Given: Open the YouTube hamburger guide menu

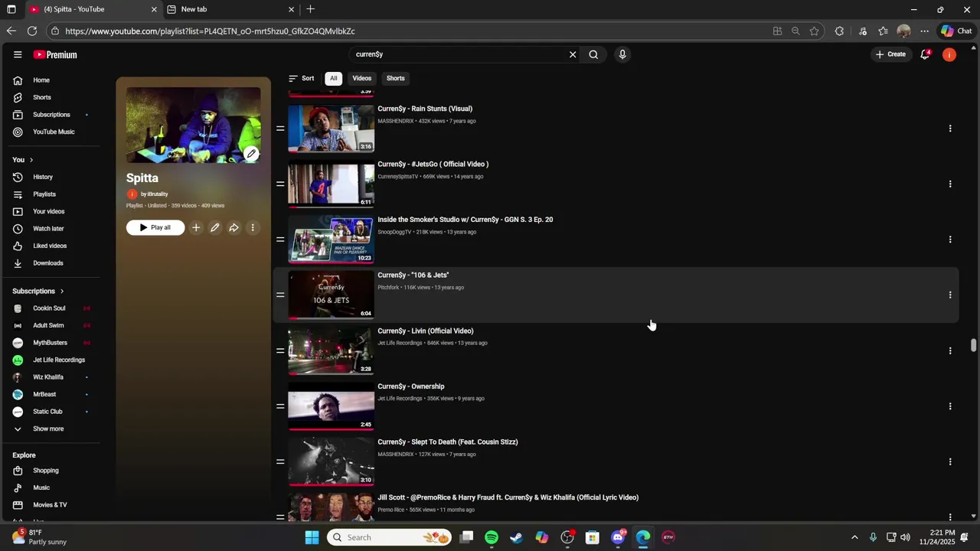Looking at the screenshot, I should (18, 54).
